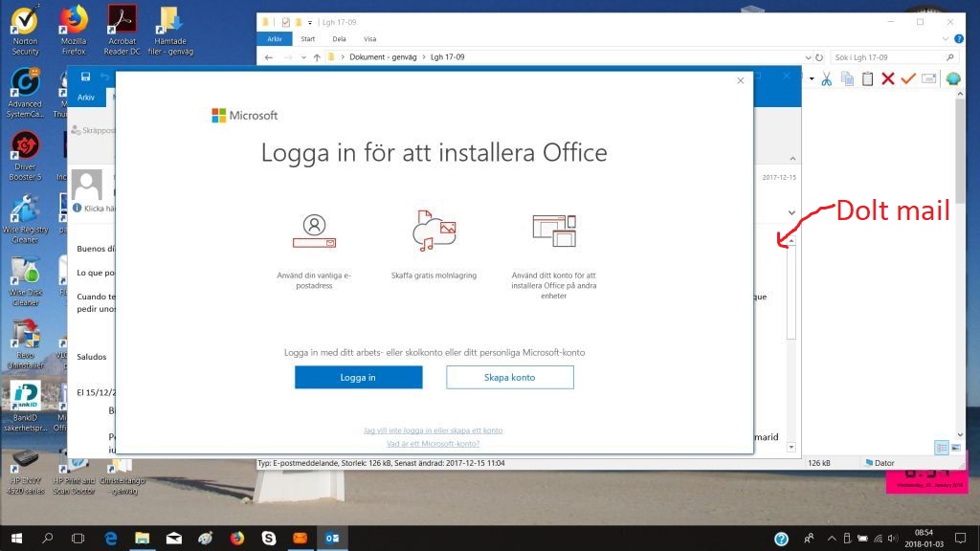Viewport: 980px width, 551px height.
Task: Click the orange checkmark icon
Action: point(908,78)
